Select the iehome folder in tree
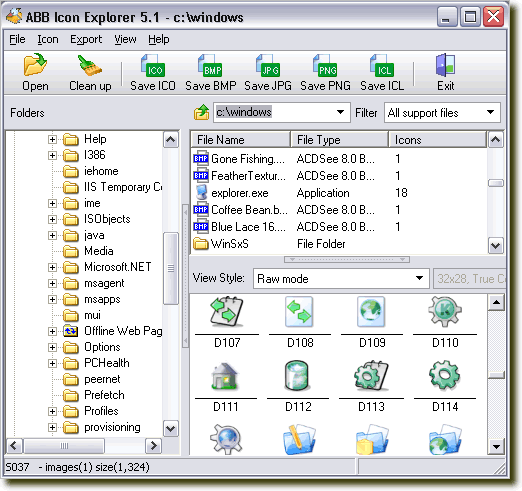Image resolution: width=522 pixels, height=491 pixels. 101,171
